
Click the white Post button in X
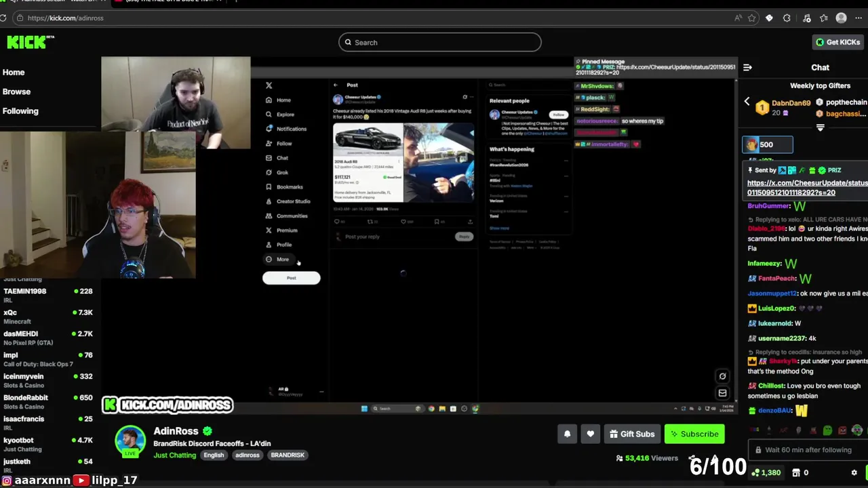point(292,278)
